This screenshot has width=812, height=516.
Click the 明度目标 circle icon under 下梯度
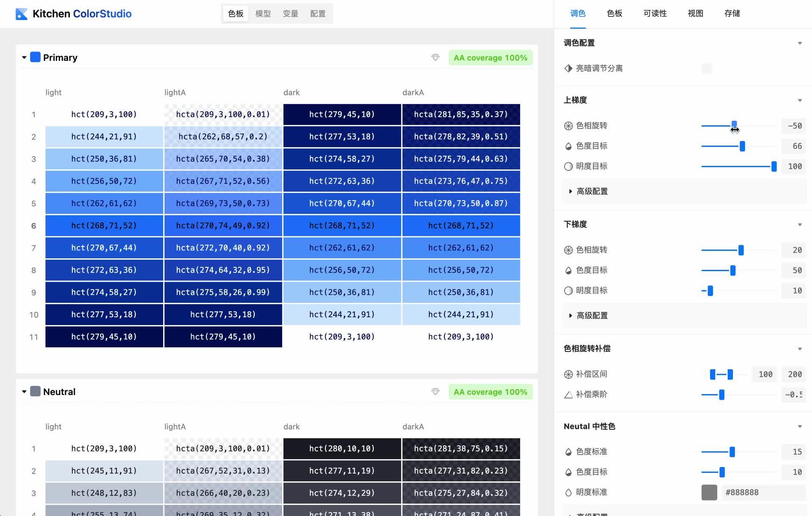click(568, 291)
